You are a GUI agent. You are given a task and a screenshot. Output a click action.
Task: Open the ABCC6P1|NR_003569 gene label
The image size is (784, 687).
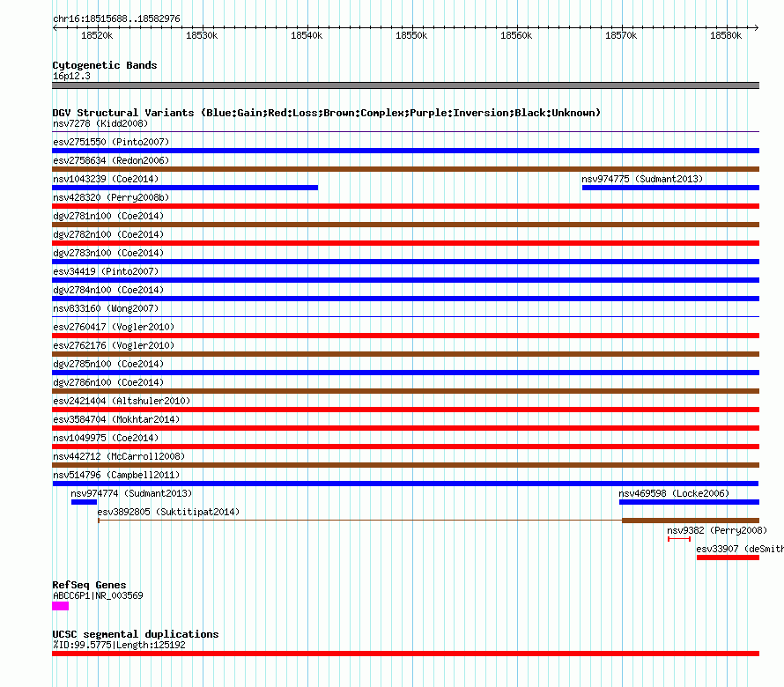(98, 595)
